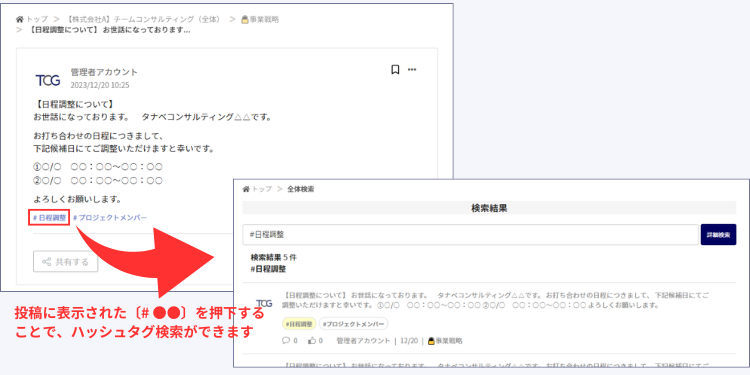Click the bookmark icon on the post
This screenshot has width=750, height=375.
point(395,70)
